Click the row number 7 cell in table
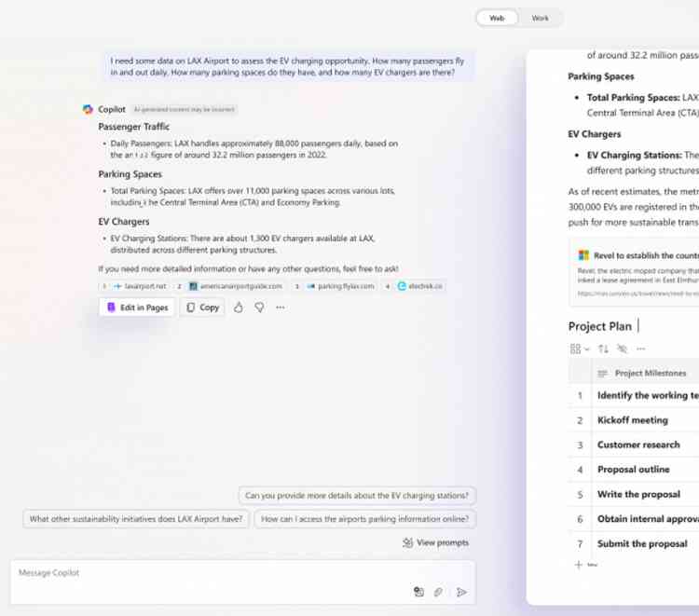699x616 pixels. coord(580,544)
